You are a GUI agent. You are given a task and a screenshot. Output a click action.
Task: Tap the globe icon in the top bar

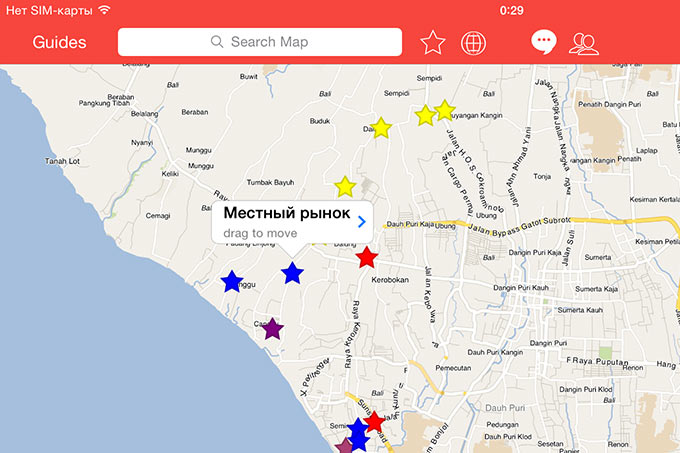point(473,43)
